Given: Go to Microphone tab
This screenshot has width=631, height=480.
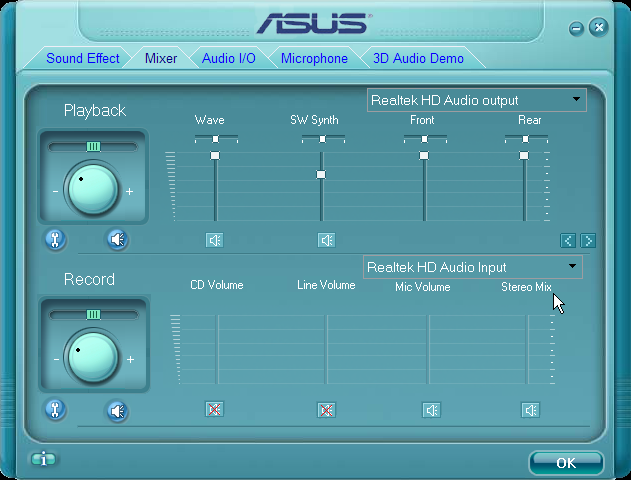Looking at the screenshot, I should coord(314,58).
